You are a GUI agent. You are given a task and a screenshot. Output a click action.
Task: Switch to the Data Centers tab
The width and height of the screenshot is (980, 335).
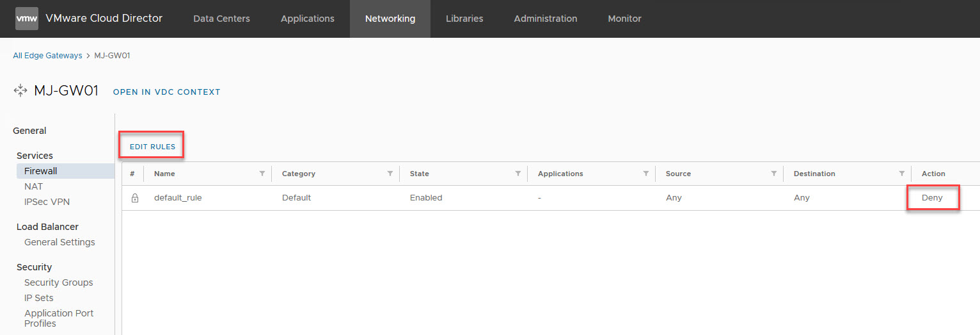221,19
